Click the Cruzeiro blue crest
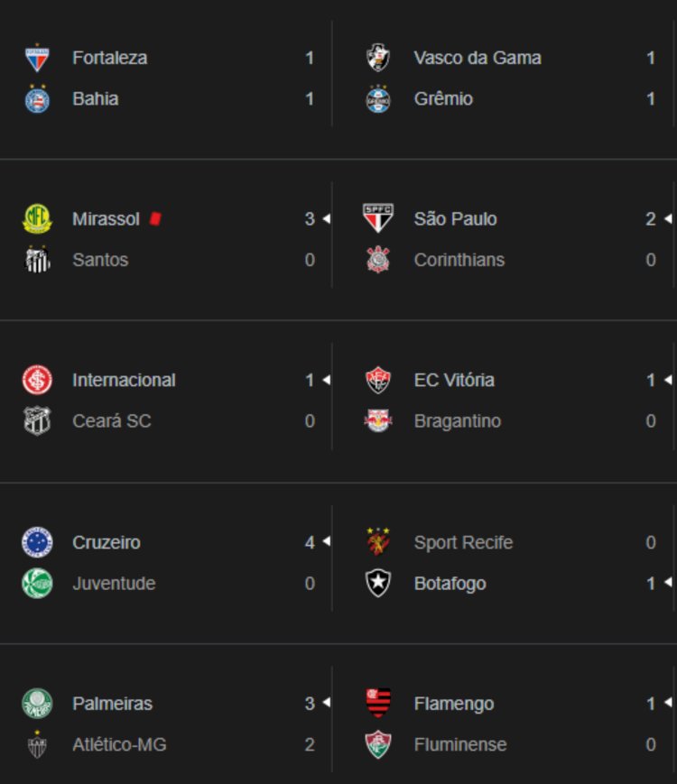Viewport: 677px width, 784px height. [x=37, y=542]
